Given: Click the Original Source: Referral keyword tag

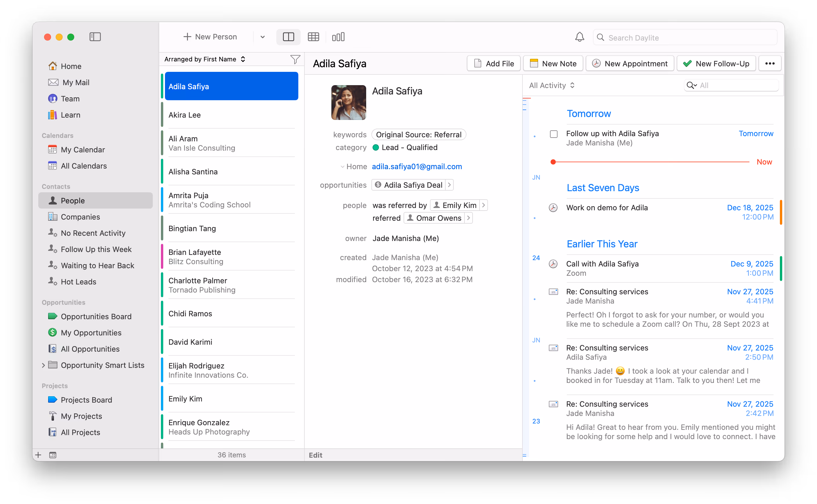Looking at the screenshot, I should pos(419,135).
